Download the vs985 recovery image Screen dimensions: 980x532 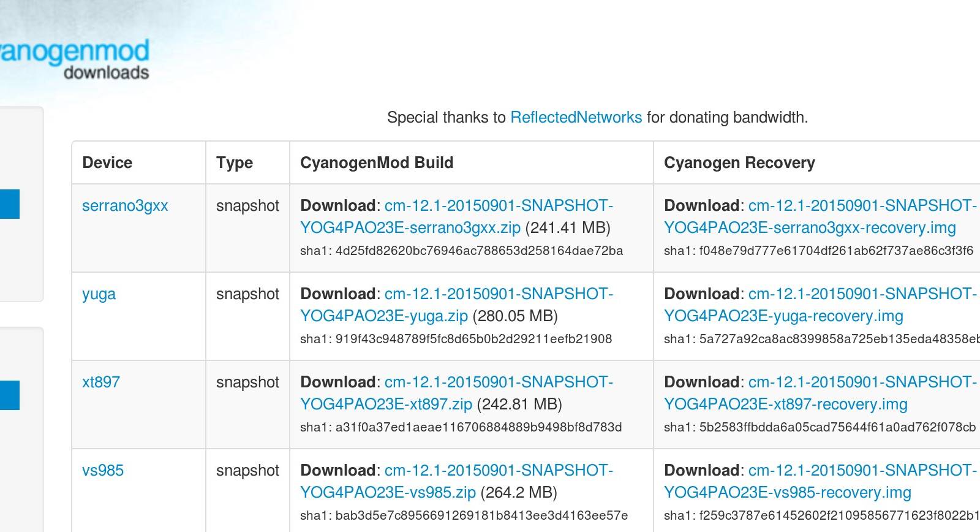click(x=821, y=481)
